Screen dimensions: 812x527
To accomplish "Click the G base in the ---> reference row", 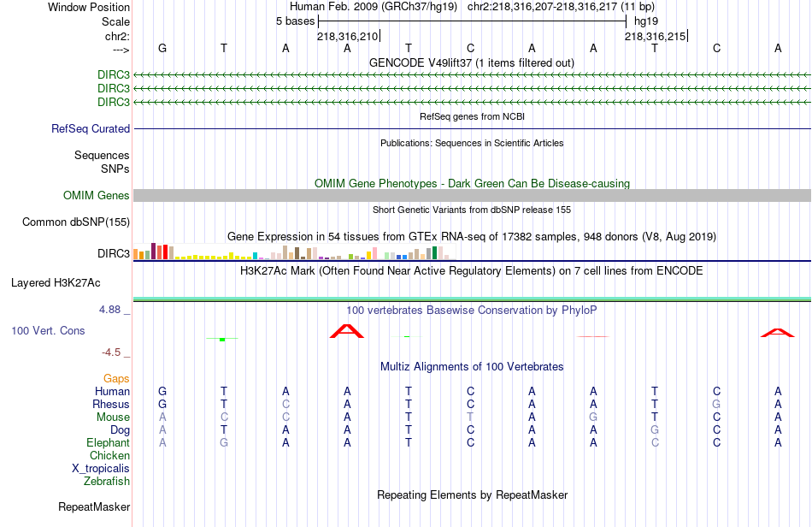I will pyautogui.click(x=162, y=48).
